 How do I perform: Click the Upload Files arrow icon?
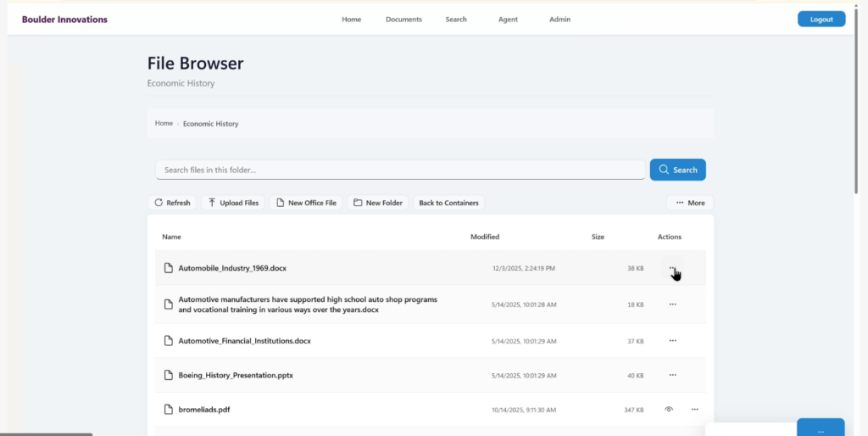pyautogui.click(x=211, y=203)
